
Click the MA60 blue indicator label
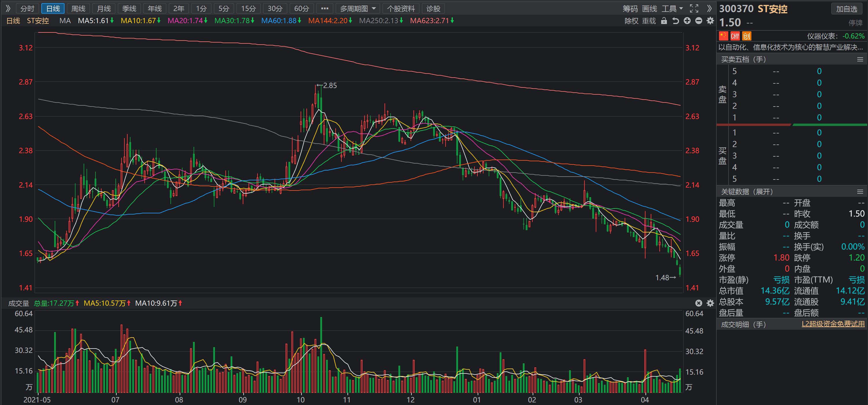click(x=279, y=21)
